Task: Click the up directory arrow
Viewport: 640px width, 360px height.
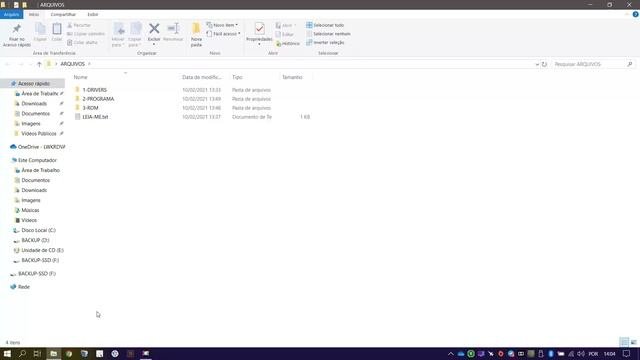Action: (39, 64)
